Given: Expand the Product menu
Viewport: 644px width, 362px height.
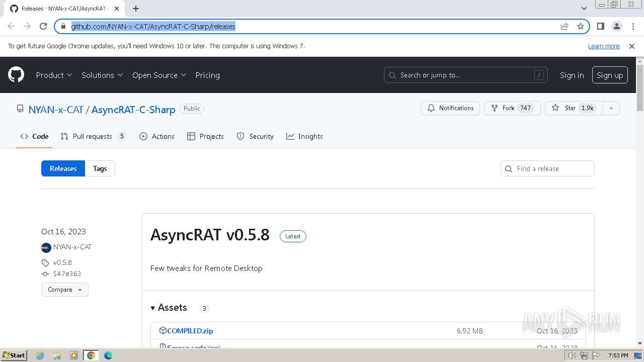Looking at the screenshot, I should 54,75.
